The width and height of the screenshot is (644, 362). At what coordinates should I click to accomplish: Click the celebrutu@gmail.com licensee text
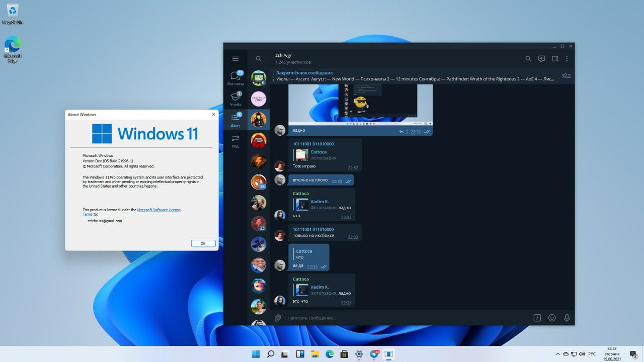pos(105,221)
